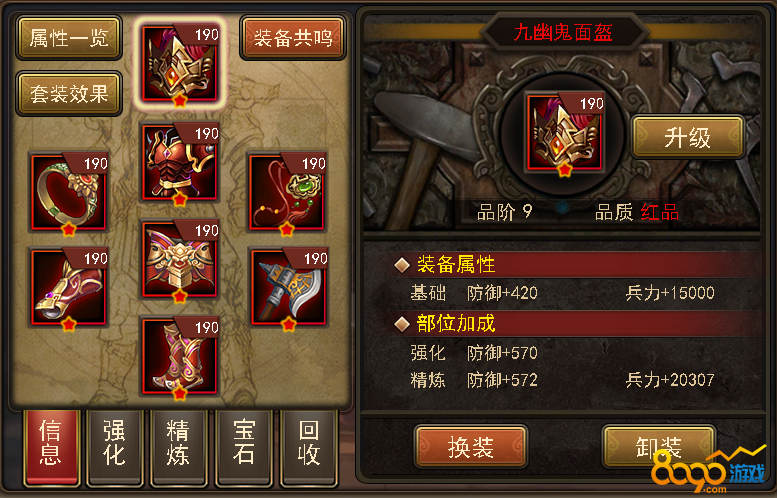The image size is (777, 498).
Task: Click the large helmet preview in detail panel
Action: click(x=565, y=132)
